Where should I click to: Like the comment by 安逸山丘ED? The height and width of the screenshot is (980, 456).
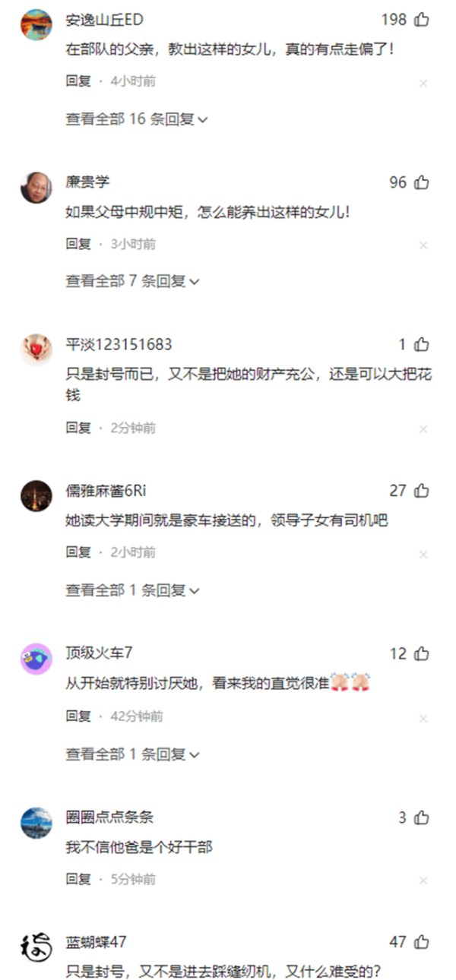(x=422, y=20)
